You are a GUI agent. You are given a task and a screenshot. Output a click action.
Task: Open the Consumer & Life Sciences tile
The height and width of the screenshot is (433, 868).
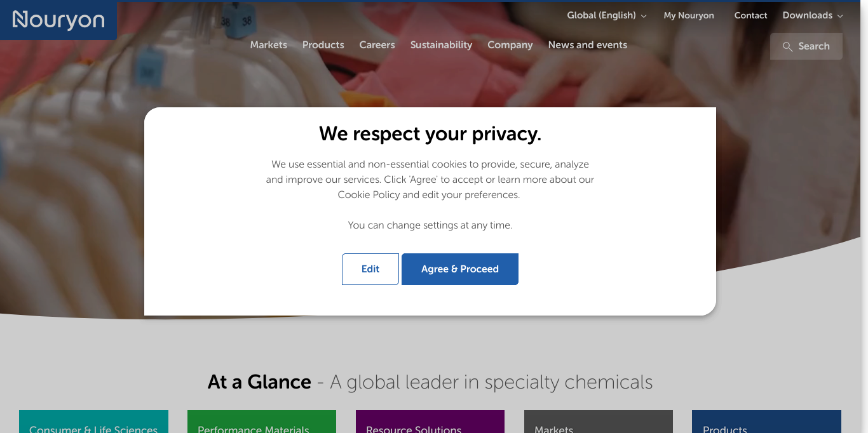pyautogui.click(x=93, y=423)
